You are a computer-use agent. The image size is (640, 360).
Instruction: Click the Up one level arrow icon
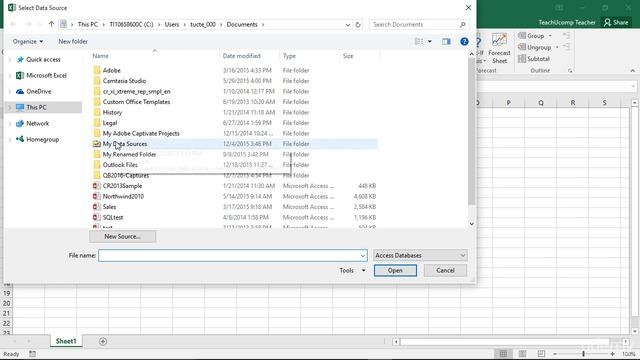tap(51, 24)
